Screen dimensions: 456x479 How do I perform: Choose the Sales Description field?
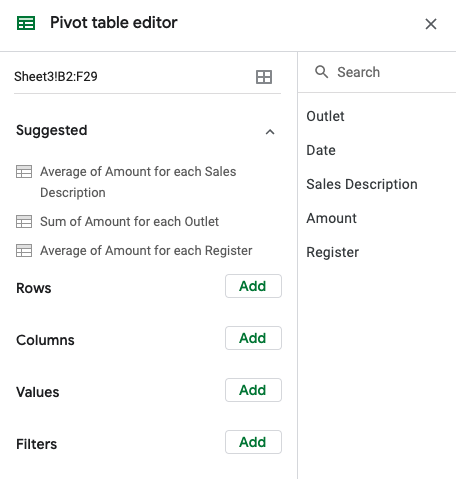tap(362, 184)
